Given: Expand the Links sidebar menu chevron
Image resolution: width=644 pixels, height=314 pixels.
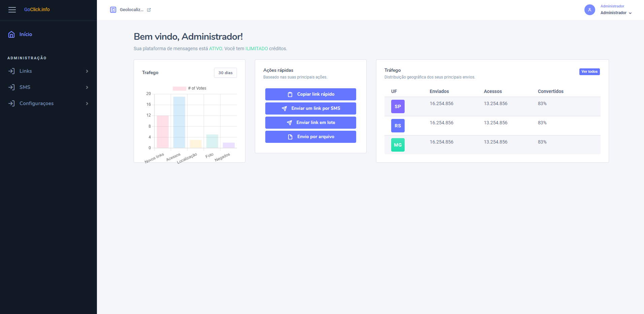Looking at the screenshot, I should (87, 71).
